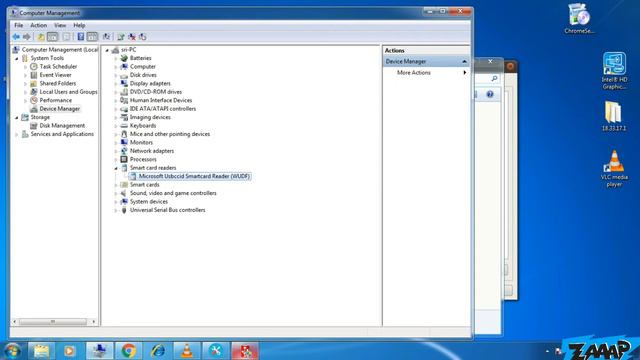Collapse the System Tools node arrow
This screenshot has height=360, width=640.
(x=17, y=58)
